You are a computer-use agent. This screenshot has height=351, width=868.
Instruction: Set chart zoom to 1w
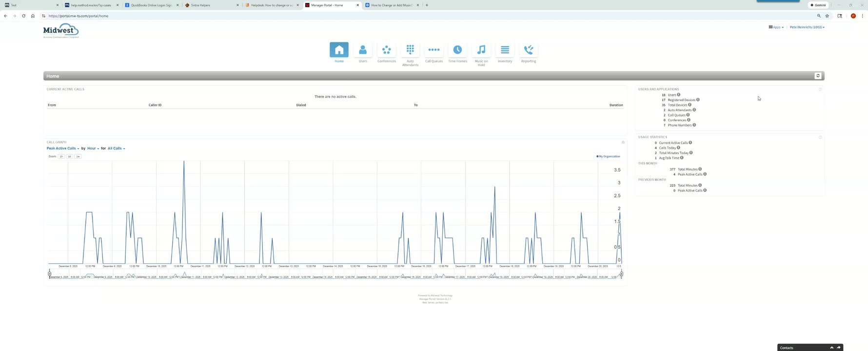tap(78, 156)
